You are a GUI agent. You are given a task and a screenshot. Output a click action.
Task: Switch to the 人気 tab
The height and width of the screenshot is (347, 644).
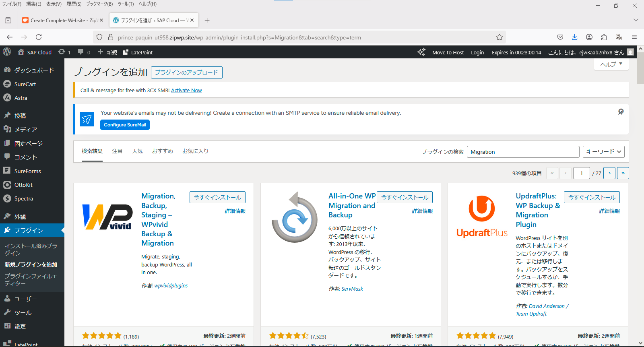137,151
